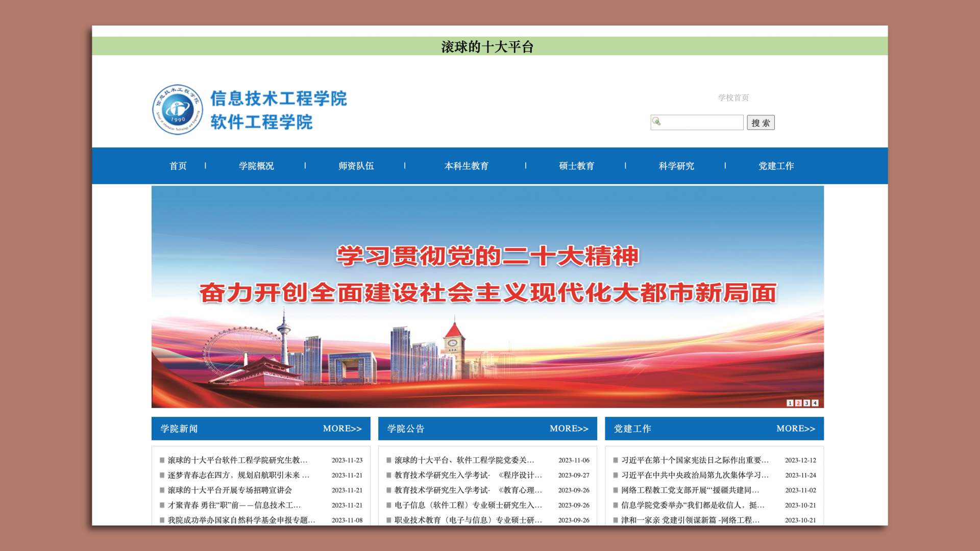
Task: Click bullet icon beside 教育技术学研究生入学考试 item
Action: pos(389,475)
